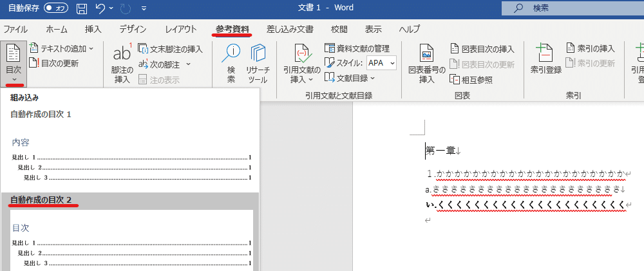This screenshot has height=271, width=644.
Task: Click the greyed 注の表示 button
Action: pyautogui.click(x=159, y=80)
